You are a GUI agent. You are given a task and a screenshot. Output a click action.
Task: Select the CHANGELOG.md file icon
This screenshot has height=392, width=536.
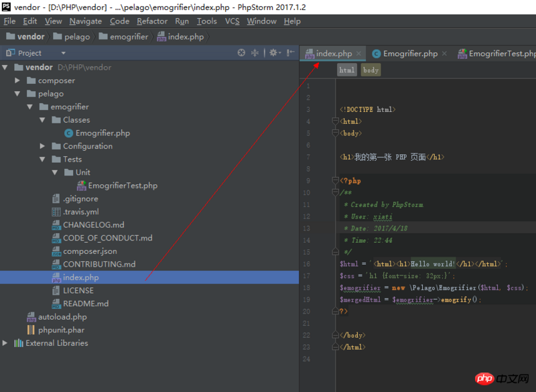[x=56, y=225]
